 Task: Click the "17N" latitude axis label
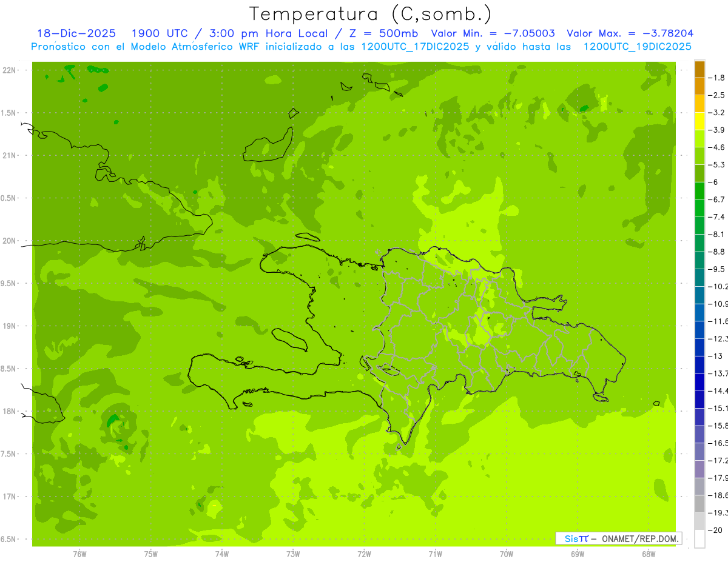coord(10,497)
